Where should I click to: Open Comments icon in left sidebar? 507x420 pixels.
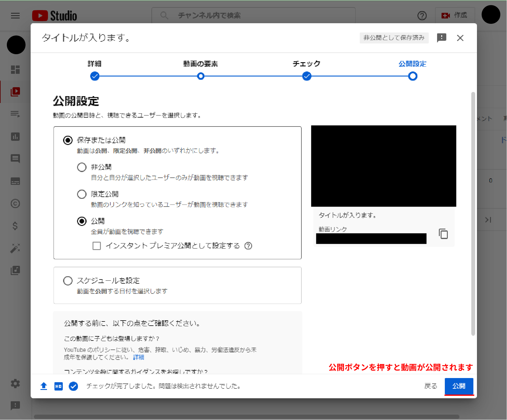(x=15, y=159)
